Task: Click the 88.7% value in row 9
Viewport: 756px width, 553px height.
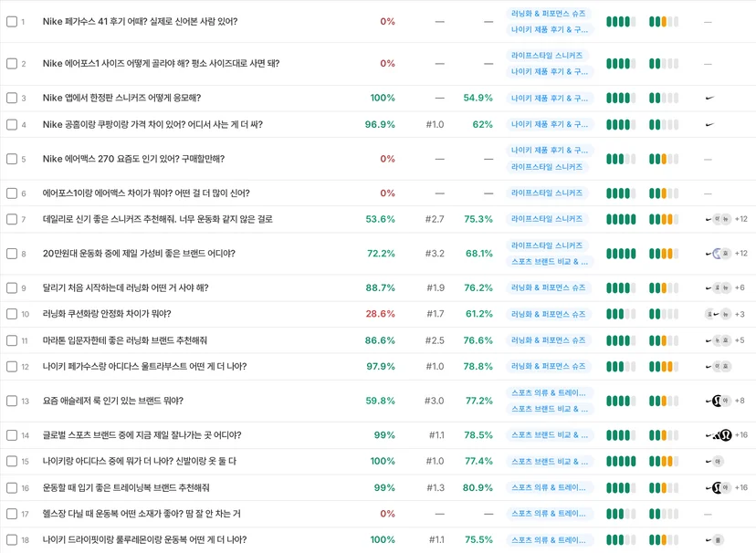Action: (x=381, y=288)
